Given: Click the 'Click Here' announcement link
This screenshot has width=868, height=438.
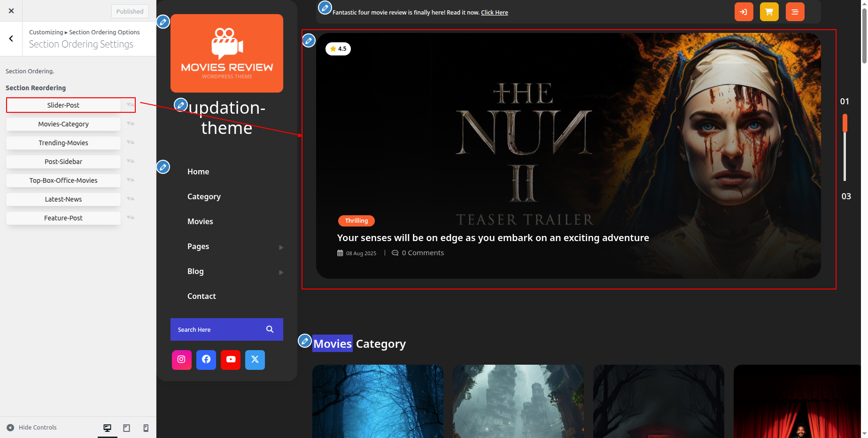Looking at the screenshot, I should [x=494, y=13].
